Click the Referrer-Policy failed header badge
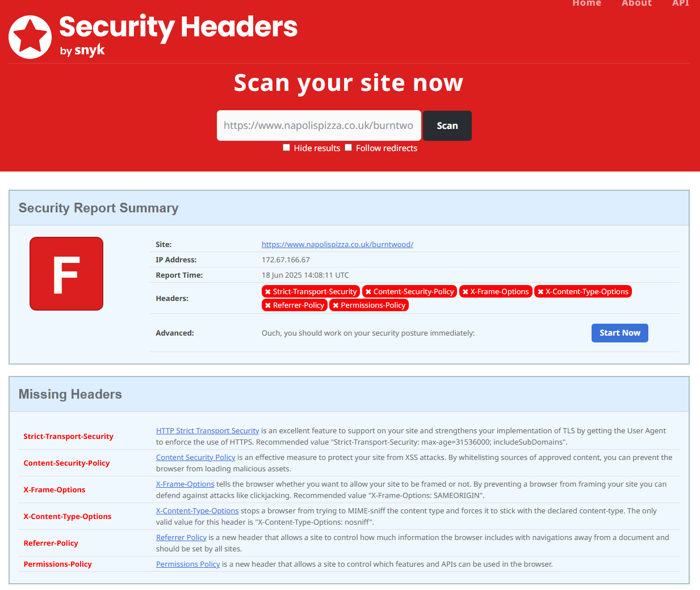The height and width of the screenshot is (590, 700). tap(295, 305)
